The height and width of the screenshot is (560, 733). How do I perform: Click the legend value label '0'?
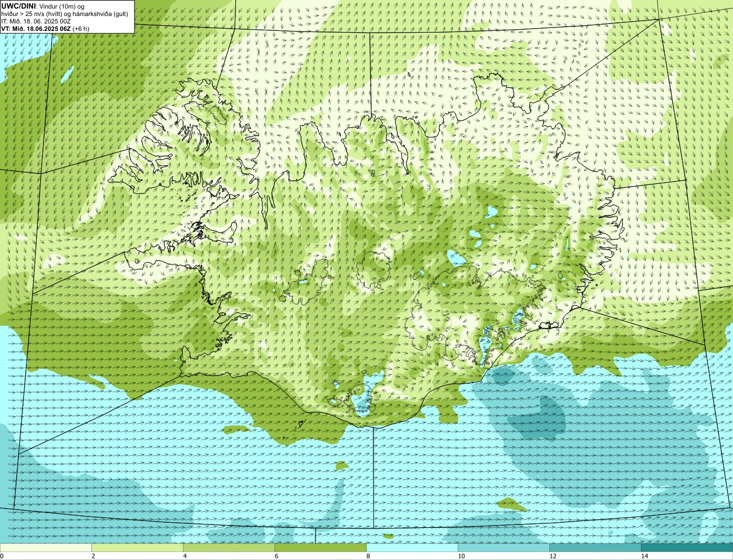[x=2, y=556]
